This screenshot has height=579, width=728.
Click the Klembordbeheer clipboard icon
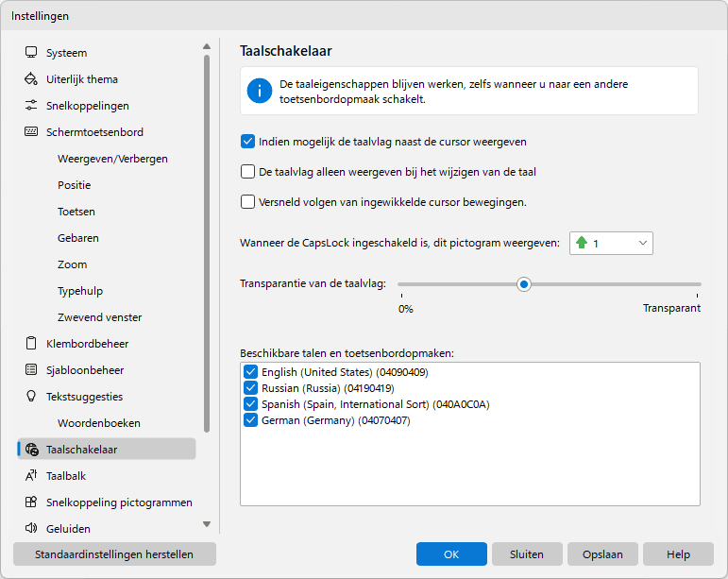31,344
